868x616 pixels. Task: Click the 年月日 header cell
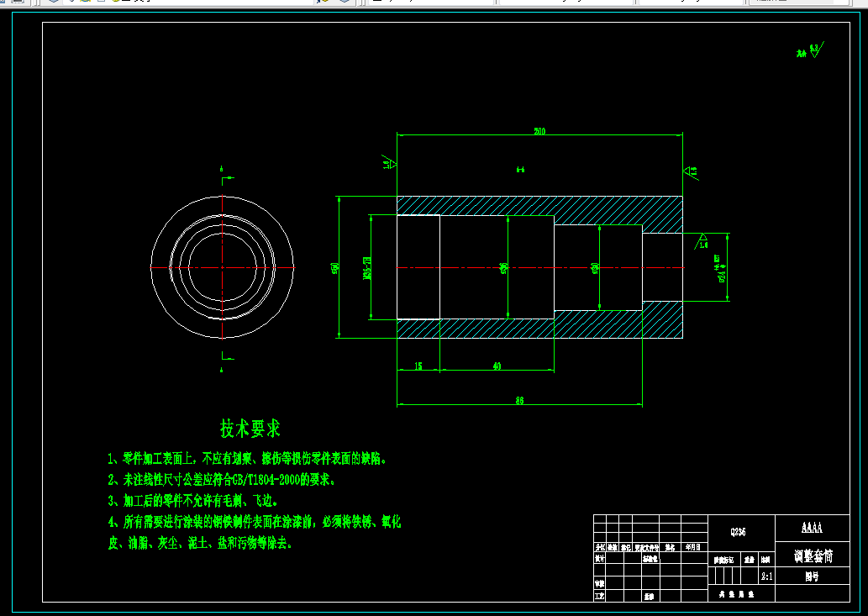click(x=693, y=547)
